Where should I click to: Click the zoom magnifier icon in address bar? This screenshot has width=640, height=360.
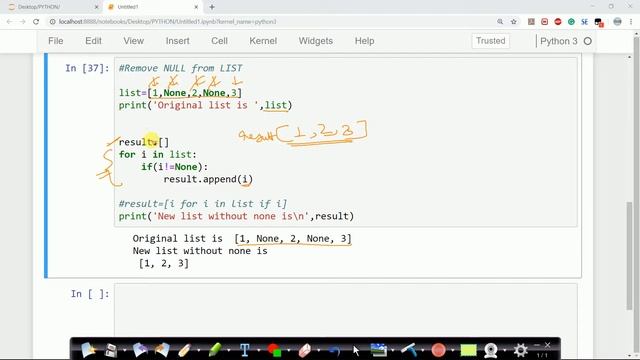pyautogui.click(x=500, y=22)
